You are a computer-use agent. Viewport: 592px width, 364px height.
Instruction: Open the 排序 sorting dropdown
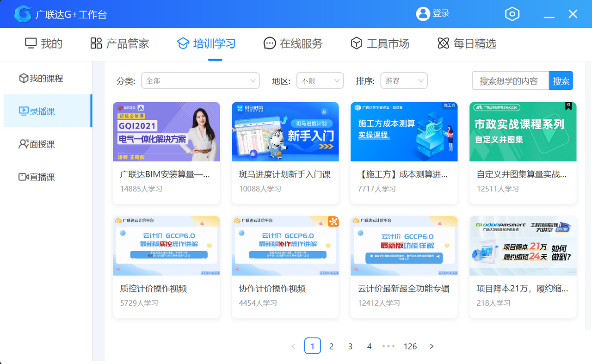pyautogui.click(x=404, y=80)
